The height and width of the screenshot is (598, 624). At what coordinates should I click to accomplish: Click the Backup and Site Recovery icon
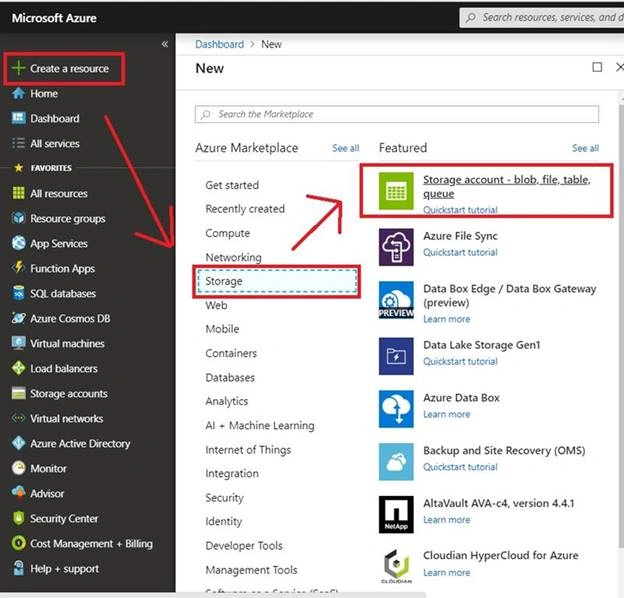click(x=396, y=462)
